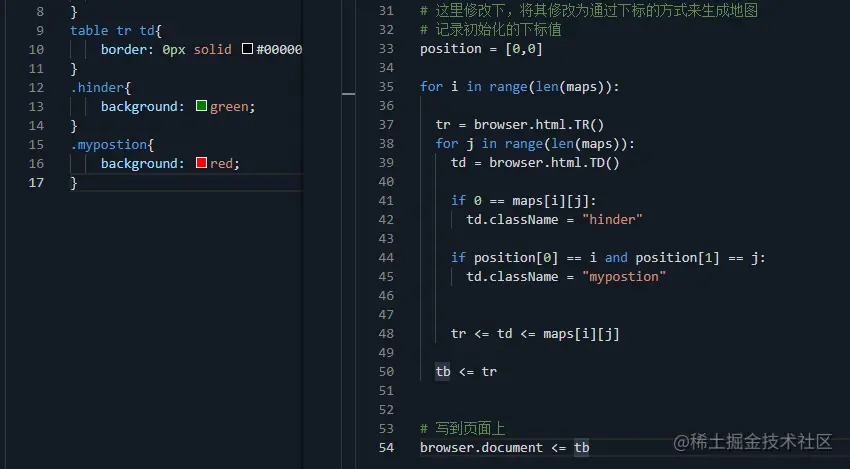850x469 pixels.
Task: Click the scrollbar marker between the editors
Action: 349,94
